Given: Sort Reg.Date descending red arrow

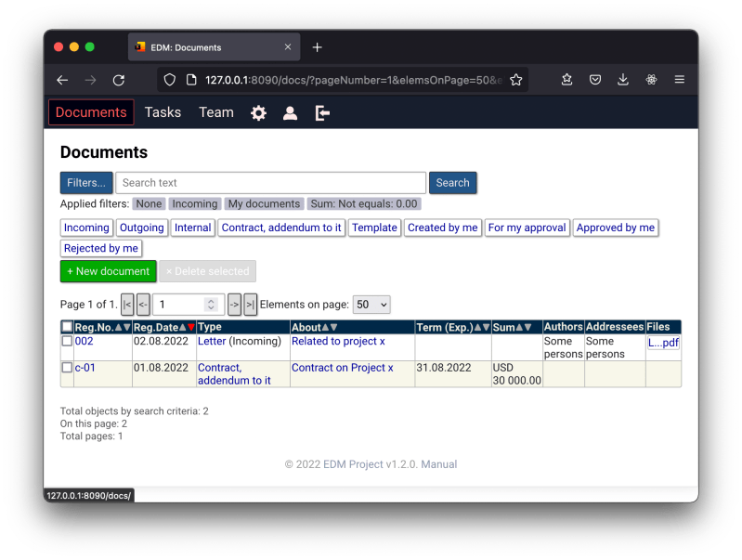Looking at the screenshot, I should 190,327.
